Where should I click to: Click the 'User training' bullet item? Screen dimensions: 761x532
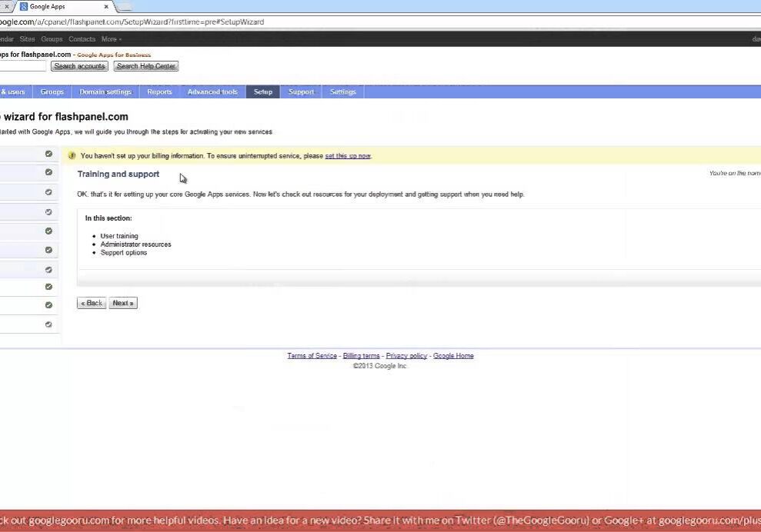pyautogui.click(x=119, y=236)
